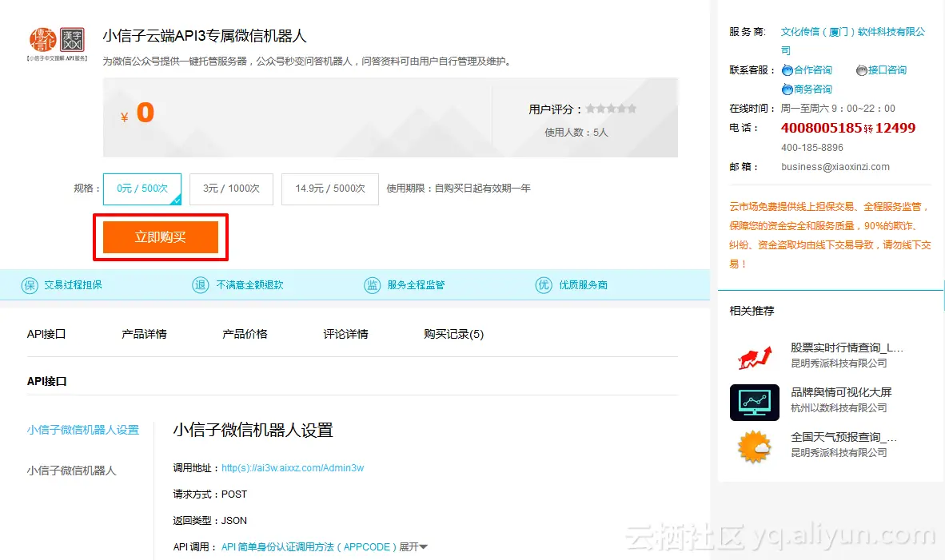Click the 优质服务商 label

click(584, 285)
